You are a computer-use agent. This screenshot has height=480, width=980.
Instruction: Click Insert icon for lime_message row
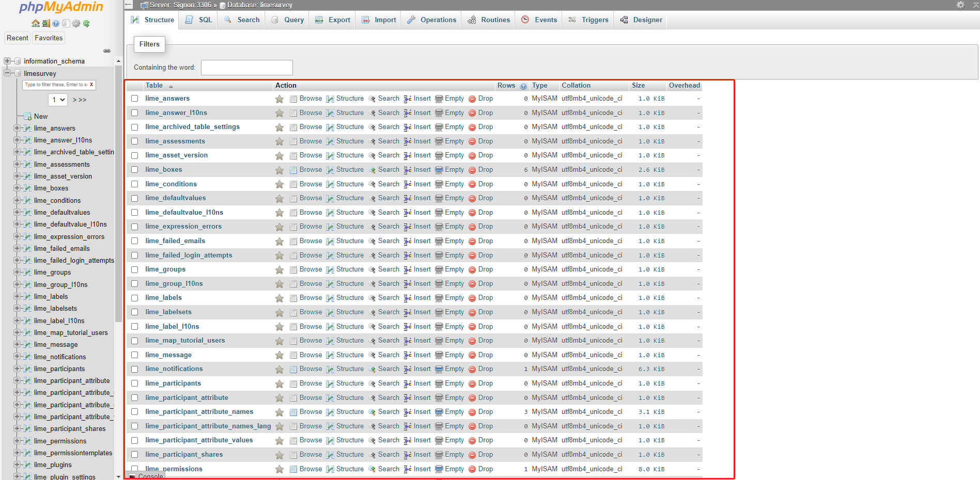[408, 355]
